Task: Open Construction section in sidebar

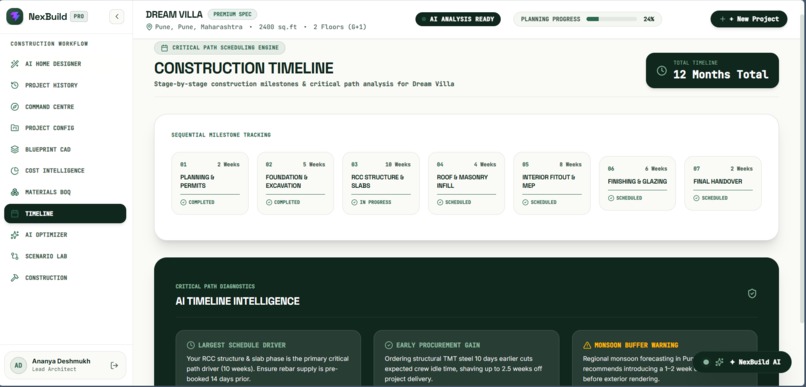Action: [65, 278]
